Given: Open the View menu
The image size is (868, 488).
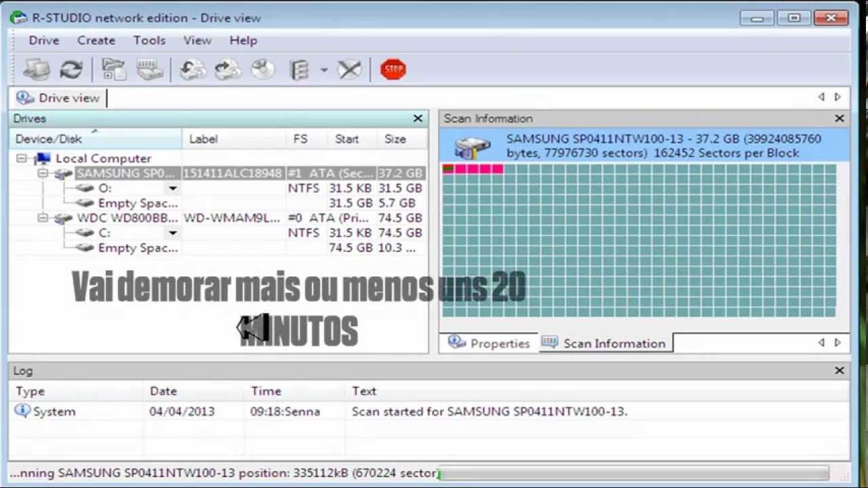Looking at the screenshot, I should pos(197,41).
